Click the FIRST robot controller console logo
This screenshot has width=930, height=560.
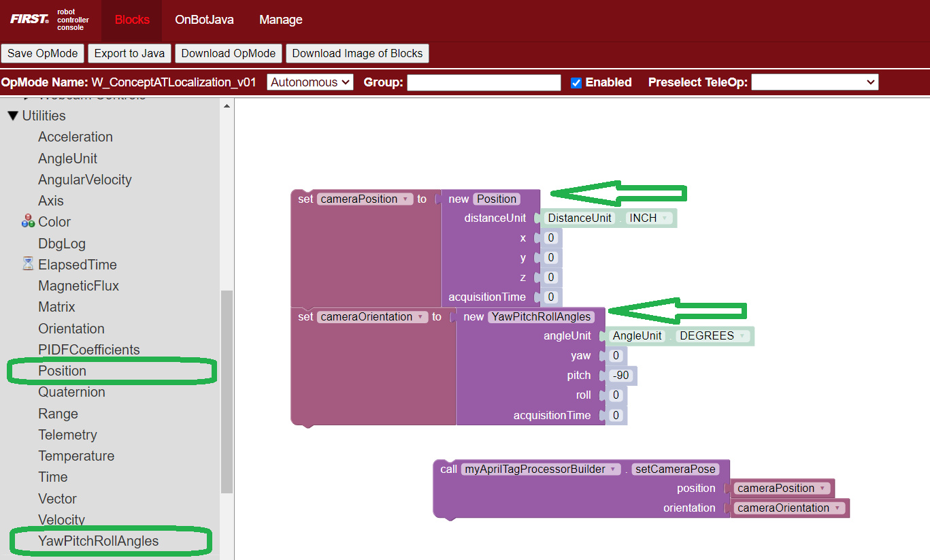pos(50,20)
